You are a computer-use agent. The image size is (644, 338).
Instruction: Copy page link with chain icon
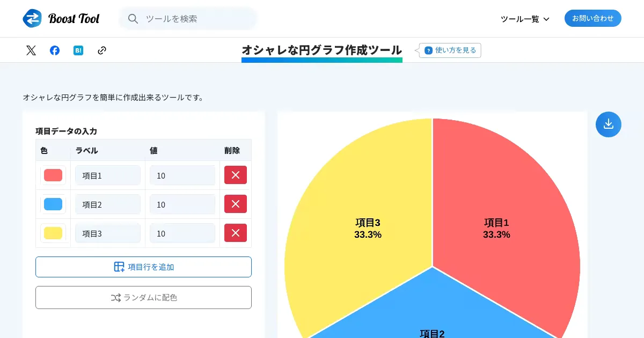click(102, 50)
